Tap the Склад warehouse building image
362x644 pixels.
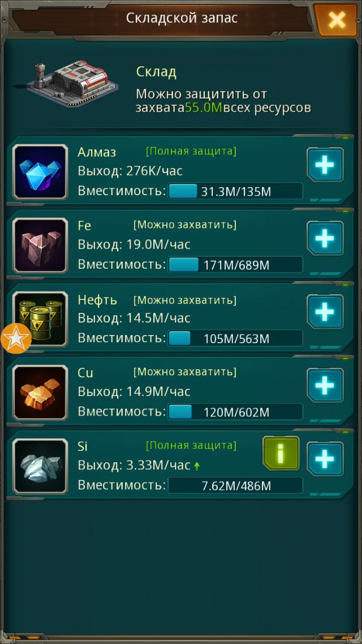click(x=67, y=84)
